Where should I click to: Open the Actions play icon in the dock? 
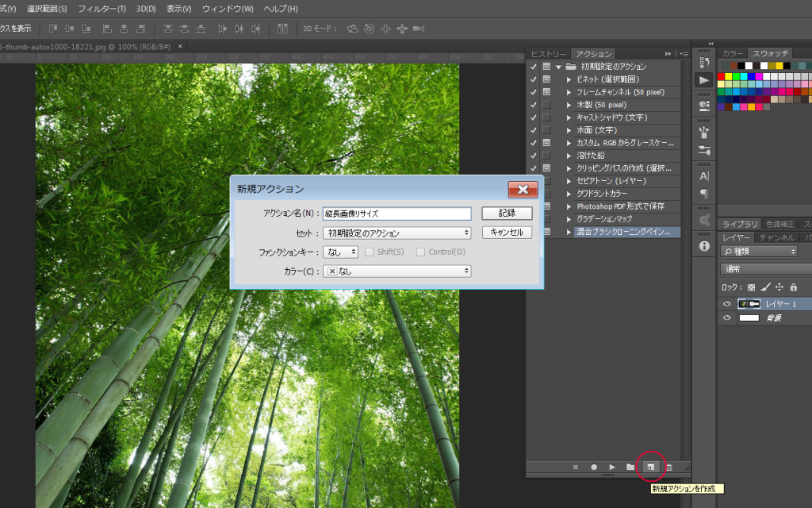click(x=704, y=80)
